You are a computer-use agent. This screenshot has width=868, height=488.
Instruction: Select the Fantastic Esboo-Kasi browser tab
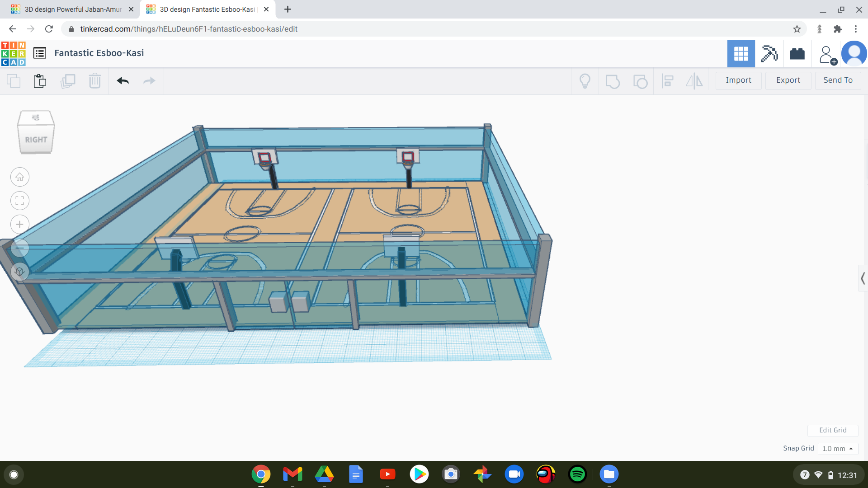point(207,9)
